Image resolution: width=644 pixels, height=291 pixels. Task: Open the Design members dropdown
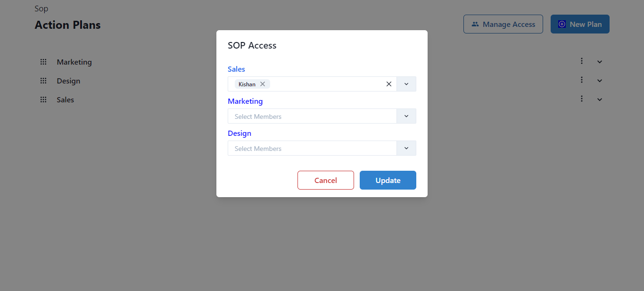point(406,148)
